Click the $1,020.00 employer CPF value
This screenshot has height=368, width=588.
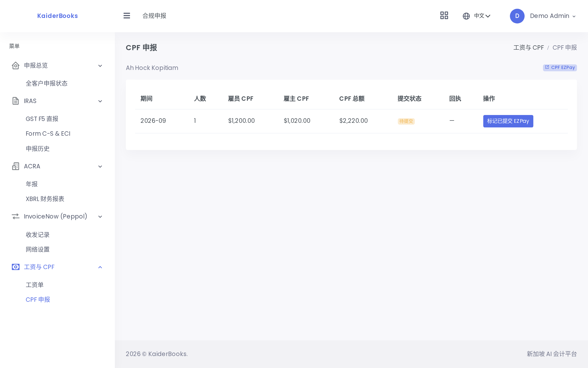point(297,121)
